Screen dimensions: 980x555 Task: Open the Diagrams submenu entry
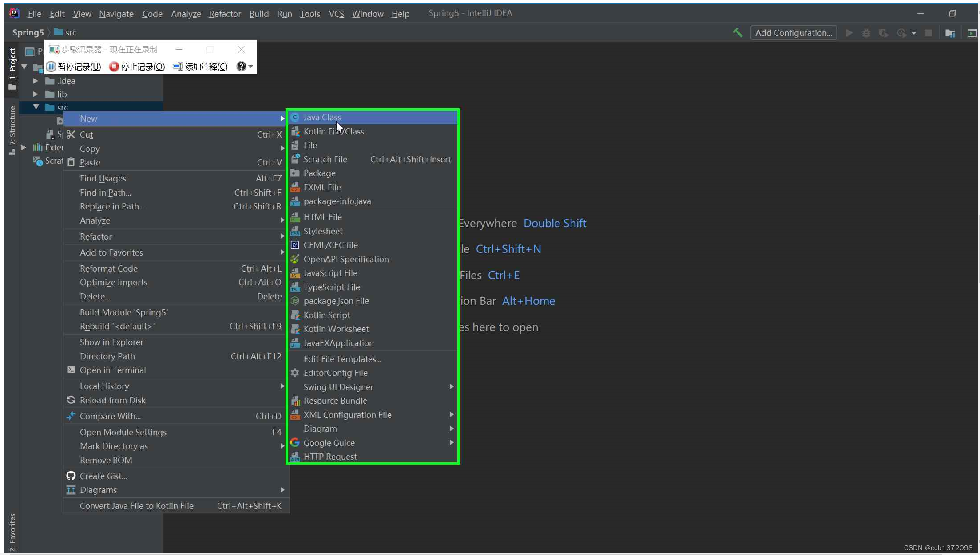pos(176,490)
